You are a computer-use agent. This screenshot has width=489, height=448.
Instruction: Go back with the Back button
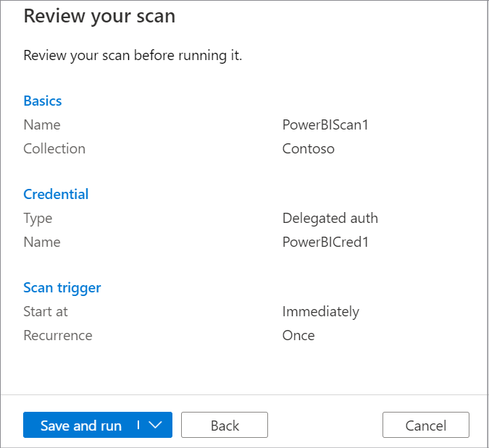[x=225, y=426]
